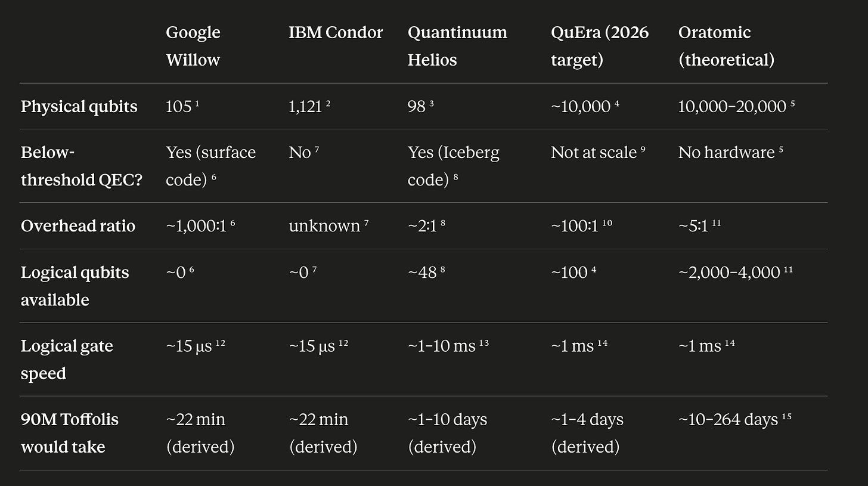The width and height of the screenshot is (868, 486).
Task: Open footnote 15 after ~10–264 days
Action: (x=787, y=416)
